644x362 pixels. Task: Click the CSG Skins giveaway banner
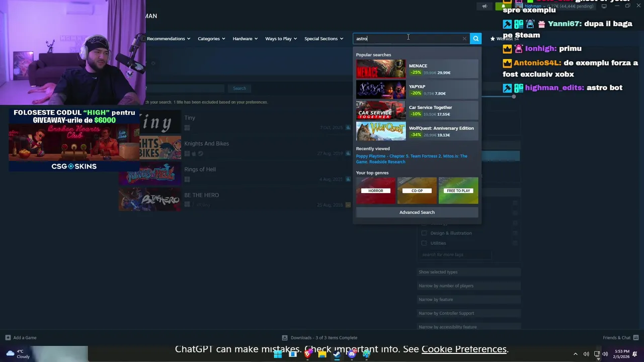(x=73, y=140)
